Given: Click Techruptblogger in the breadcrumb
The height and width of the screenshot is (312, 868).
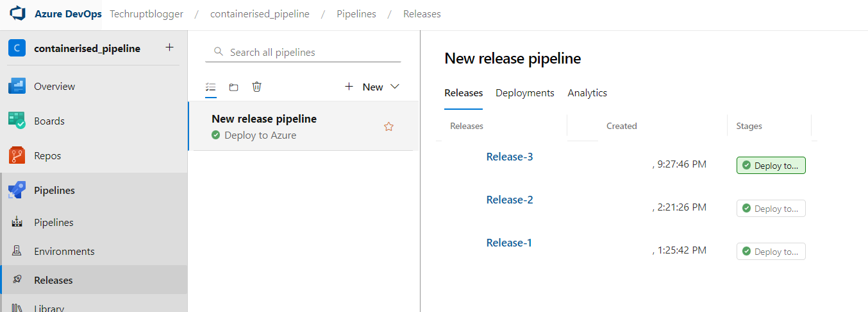Looking at the screenshot, I should (146, 14).
